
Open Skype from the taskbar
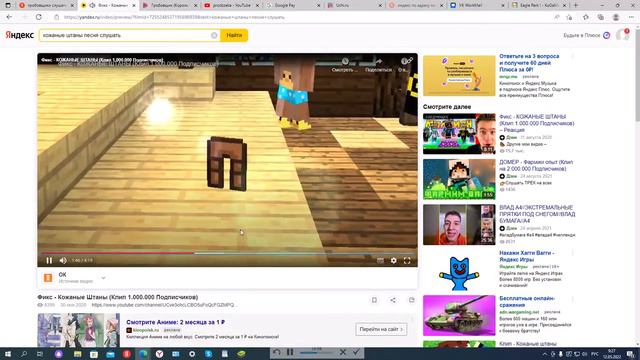point(208,354)
